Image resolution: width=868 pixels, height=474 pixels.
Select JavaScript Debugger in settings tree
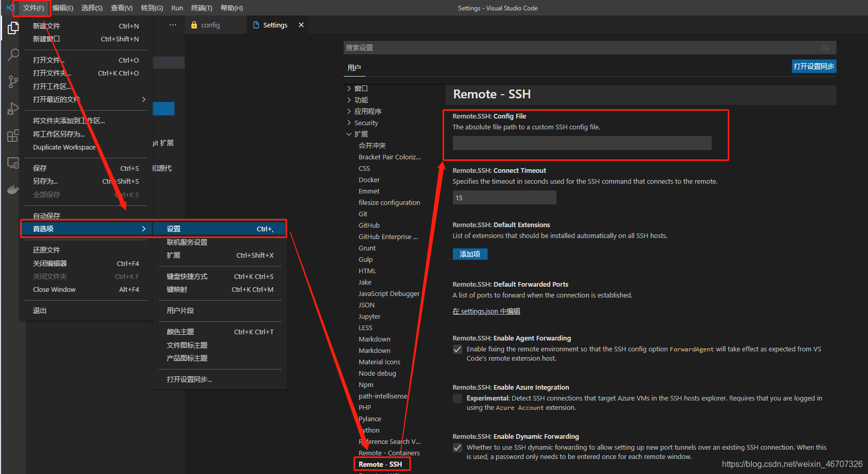[389, 293]
